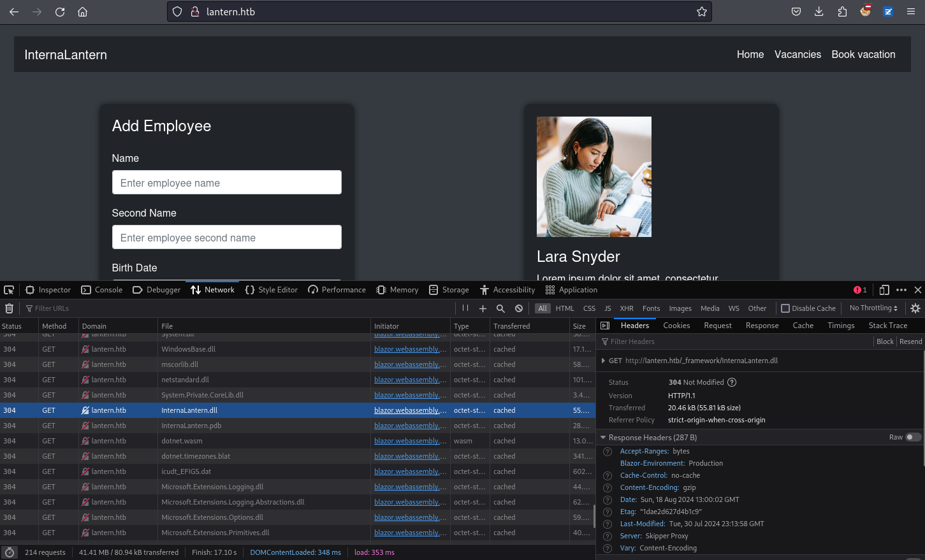Image resolution: width=925 pixels, height=560 pixels.
Task: Open network settings gear
Action: coord(915,308)
